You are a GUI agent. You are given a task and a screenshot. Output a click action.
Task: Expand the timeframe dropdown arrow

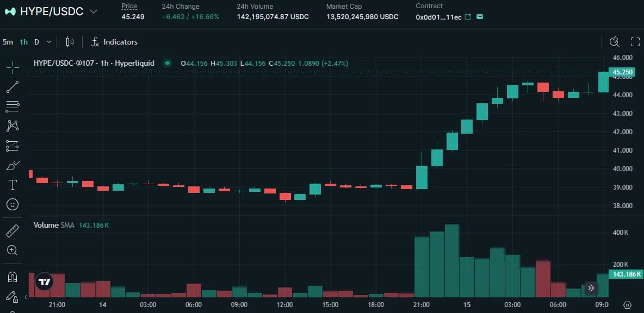(49, 42)
